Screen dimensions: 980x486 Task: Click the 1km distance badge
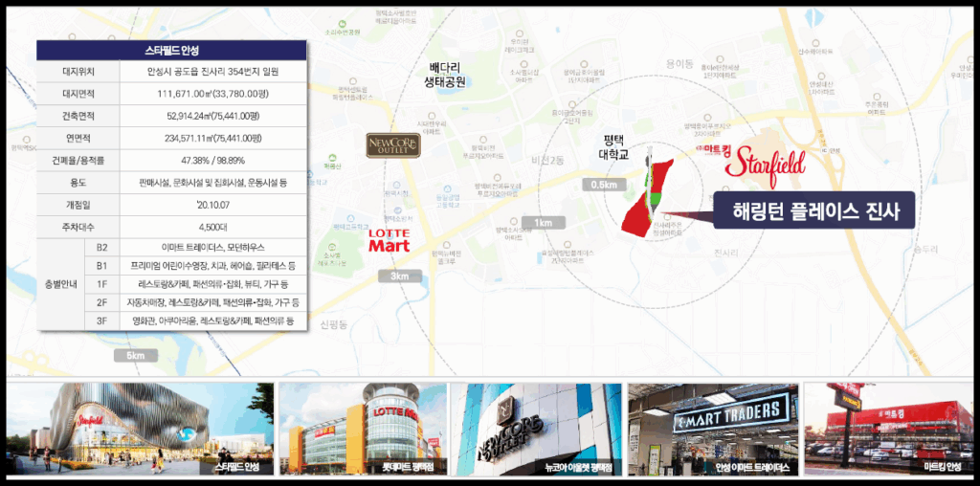544,222
